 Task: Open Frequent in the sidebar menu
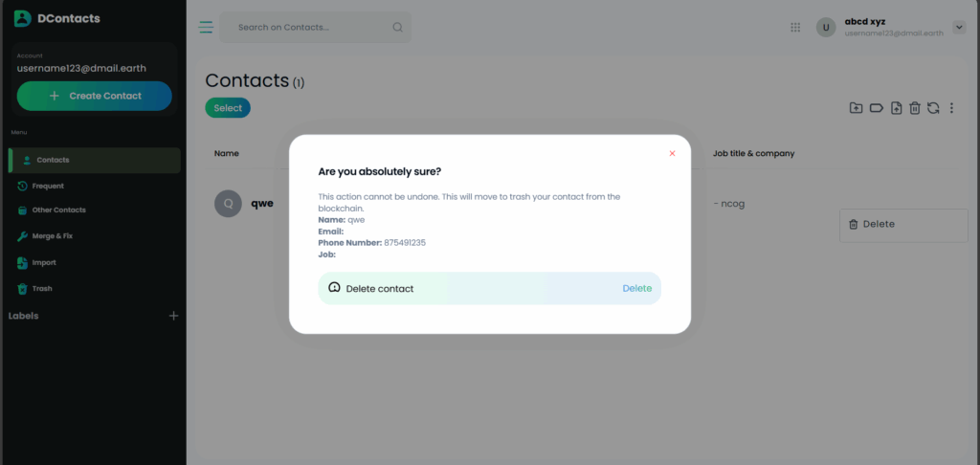48,186
